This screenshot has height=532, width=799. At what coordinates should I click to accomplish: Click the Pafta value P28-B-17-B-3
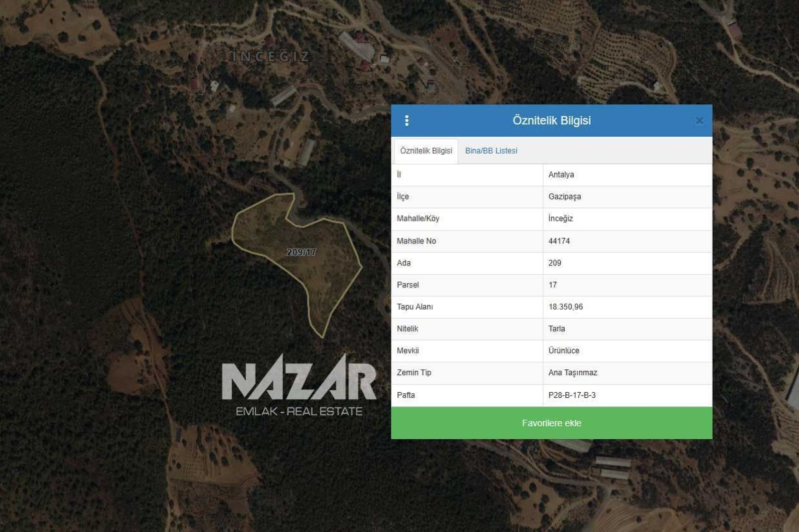(x=572, y=395)
